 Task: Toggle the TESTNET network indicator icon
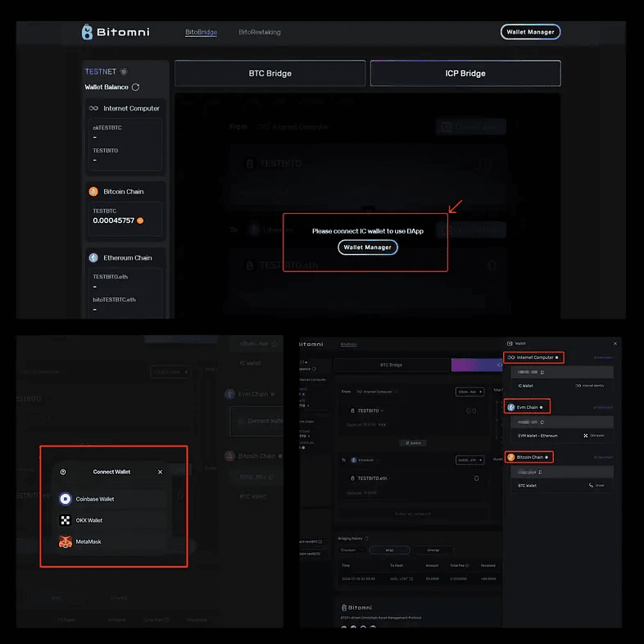click(123, 71)
